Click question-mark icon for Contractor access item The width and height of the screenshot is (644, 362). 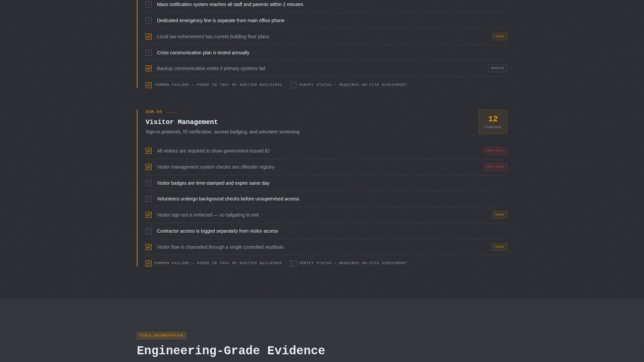tap(149, 231)
